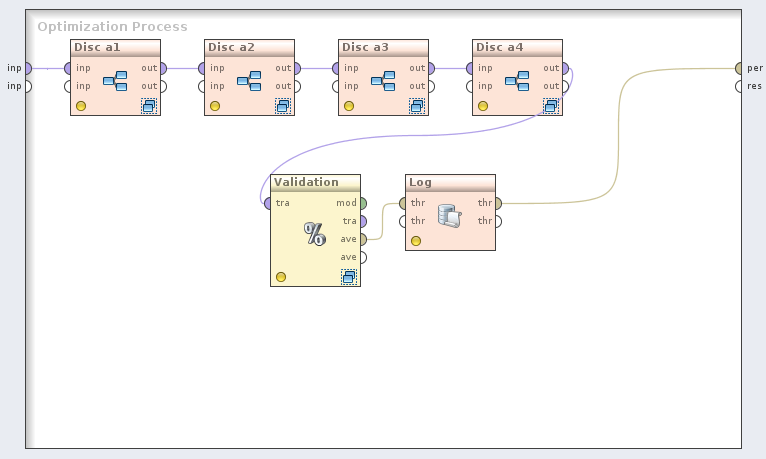
Task: Click the Disc a3 discretize operator icon
Action: 383,80
